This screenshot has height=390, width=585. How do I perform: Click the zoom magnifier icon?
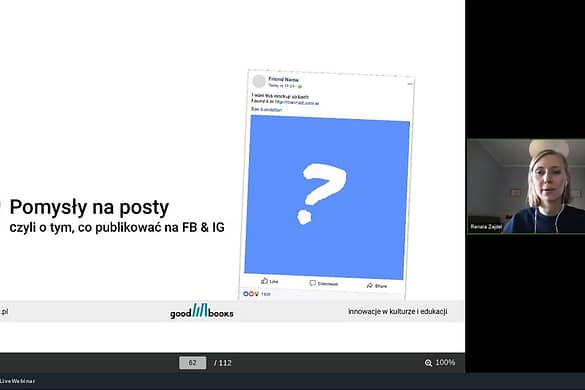click(x=428, y=363)
